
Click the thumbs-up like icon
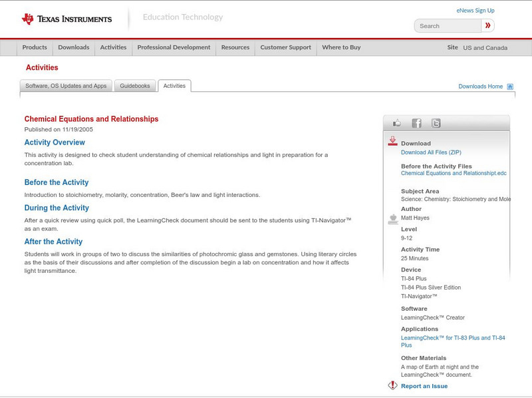(397, 122)
